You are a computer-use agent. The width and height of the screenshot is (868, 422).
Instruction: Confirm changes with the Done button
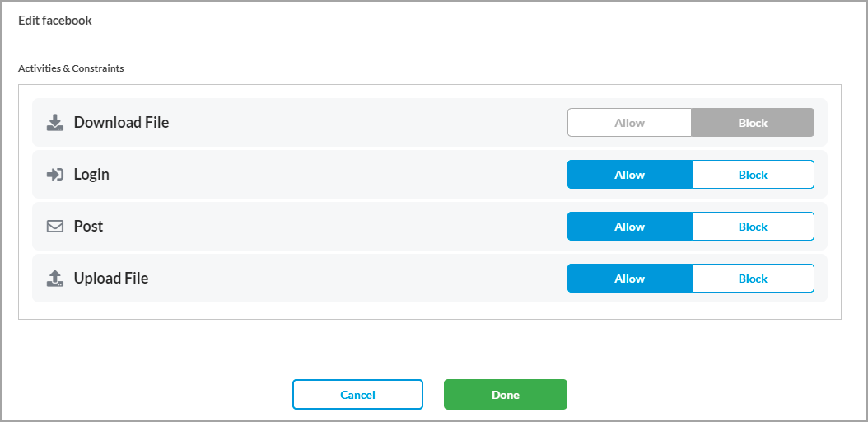click(x=505, y=395)
